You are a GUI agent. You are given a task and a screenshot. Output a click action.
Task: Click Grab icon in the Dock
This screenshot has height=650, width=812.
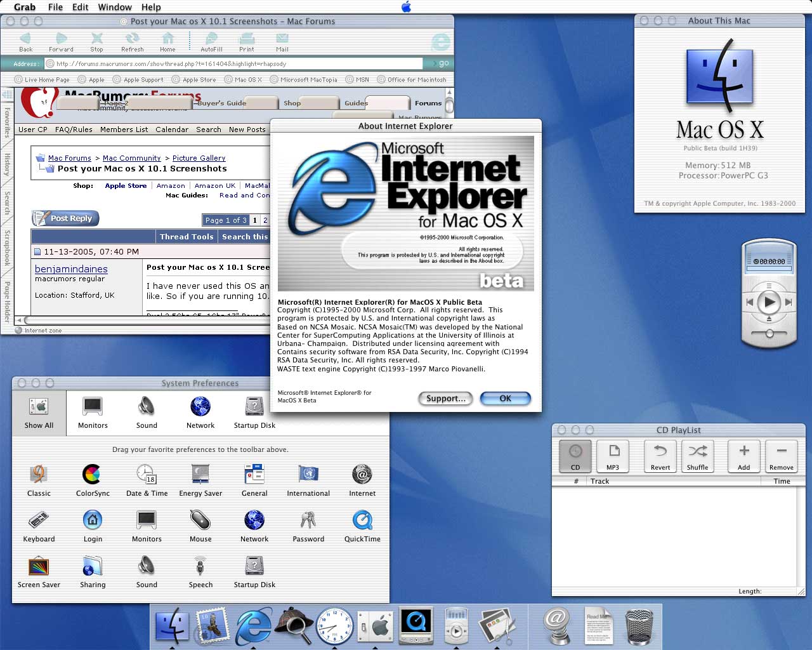(497, 626)
